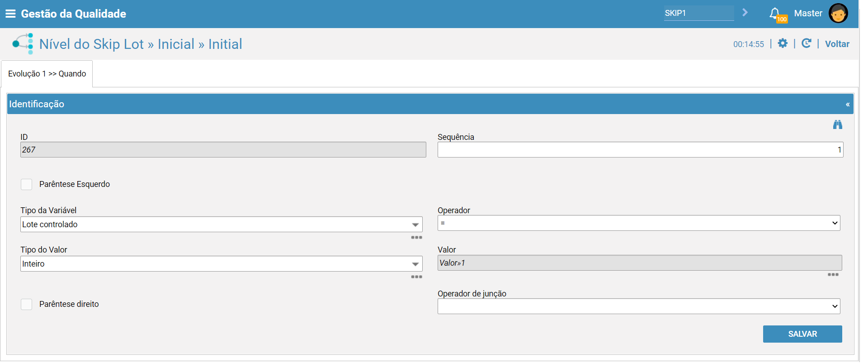Click the Master user name
Screen dimensions: 868x363
[808, 13]
